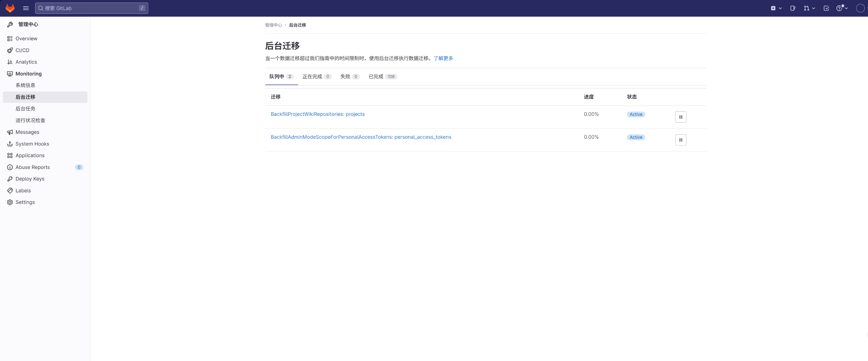Expand the merge requests dropdown
Viewport: 868px width, 361px height.
pos(809,8)
